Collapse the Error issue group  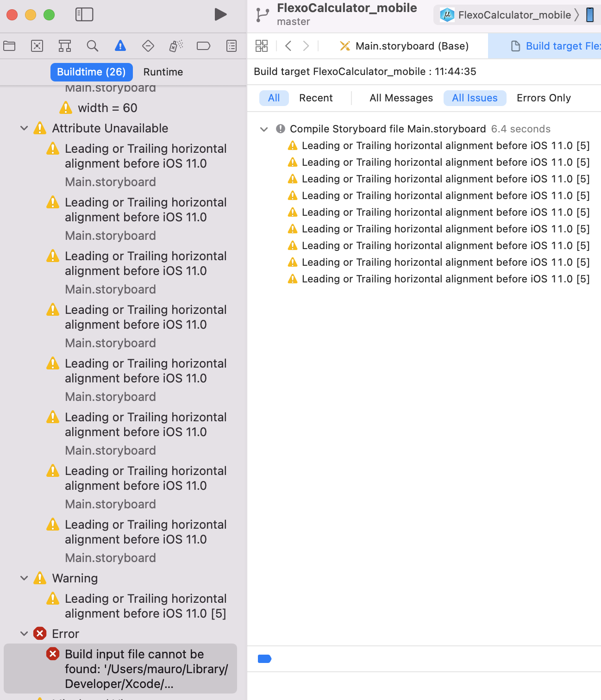24,634
